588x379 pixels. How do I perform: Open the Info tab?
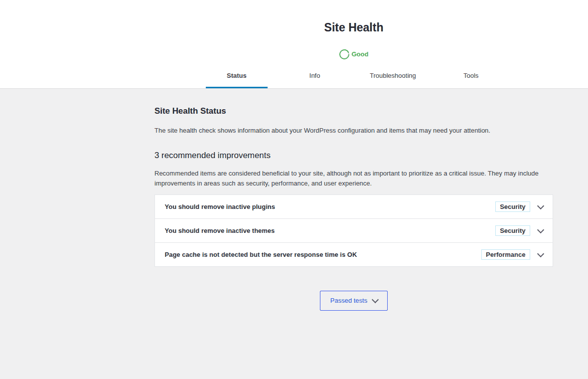[x=314, y=76]
